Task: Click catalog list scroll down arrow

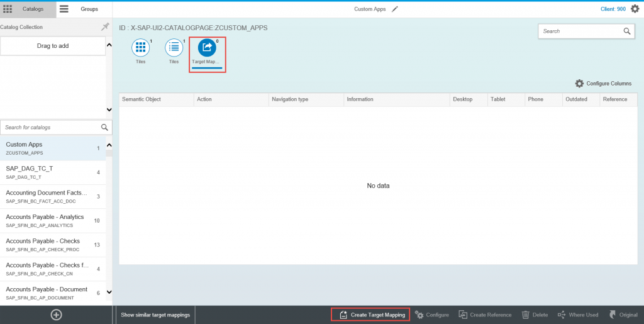Action: click(x=109, y=292)
